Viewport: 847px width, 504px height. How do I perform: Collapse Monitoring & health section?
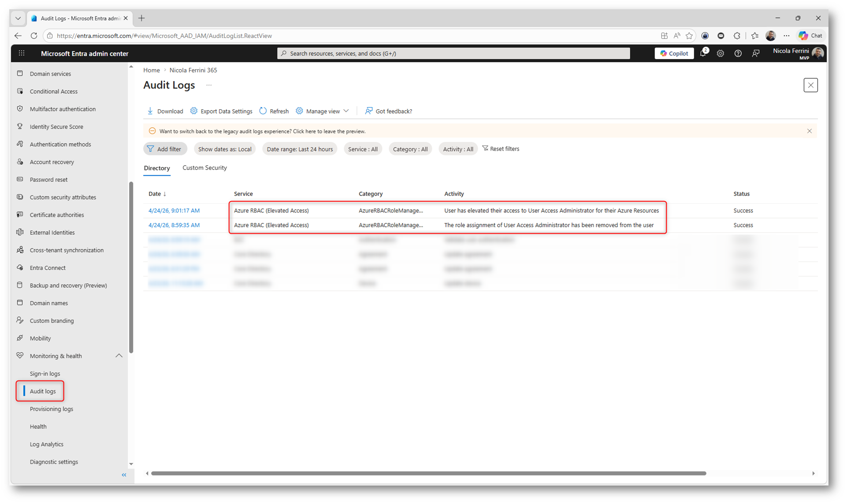(119, 356)
